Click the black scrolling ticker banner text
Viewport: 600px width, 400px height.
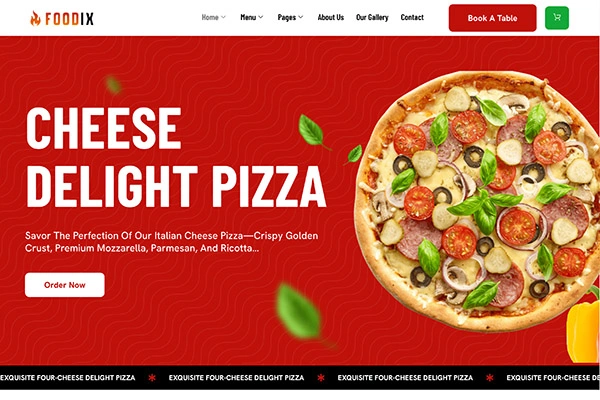[300, 378]
